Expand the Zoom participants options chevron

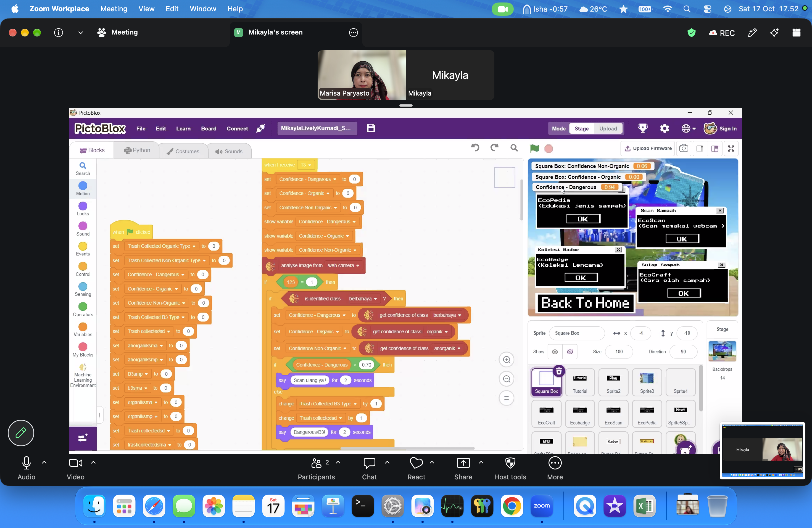point(338,463)
